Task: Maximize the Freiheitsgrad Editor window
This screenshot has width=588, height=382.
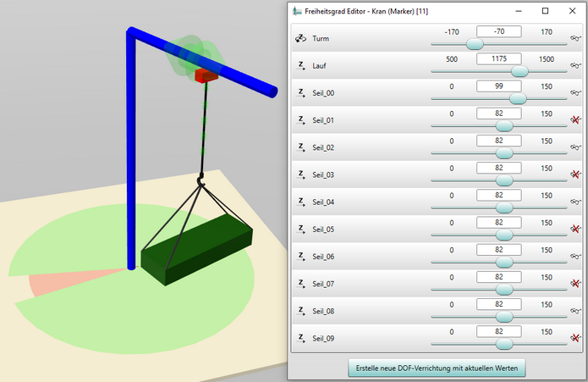Action: click(x=545, y=11)
